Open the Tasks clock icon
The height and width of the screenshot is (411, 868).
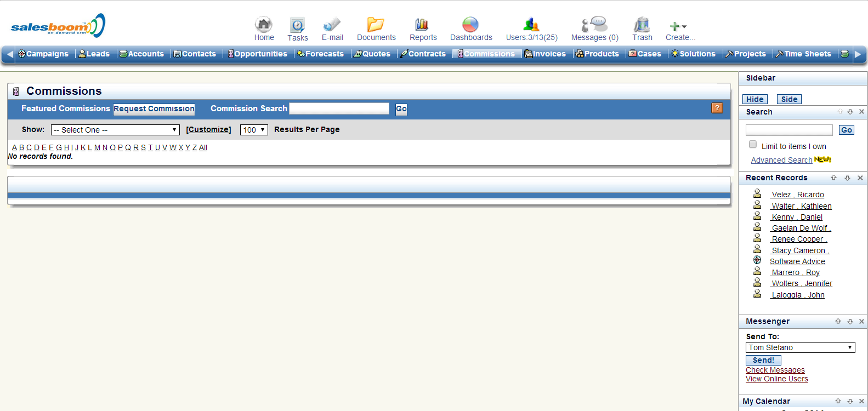click(x=297, y=25)
